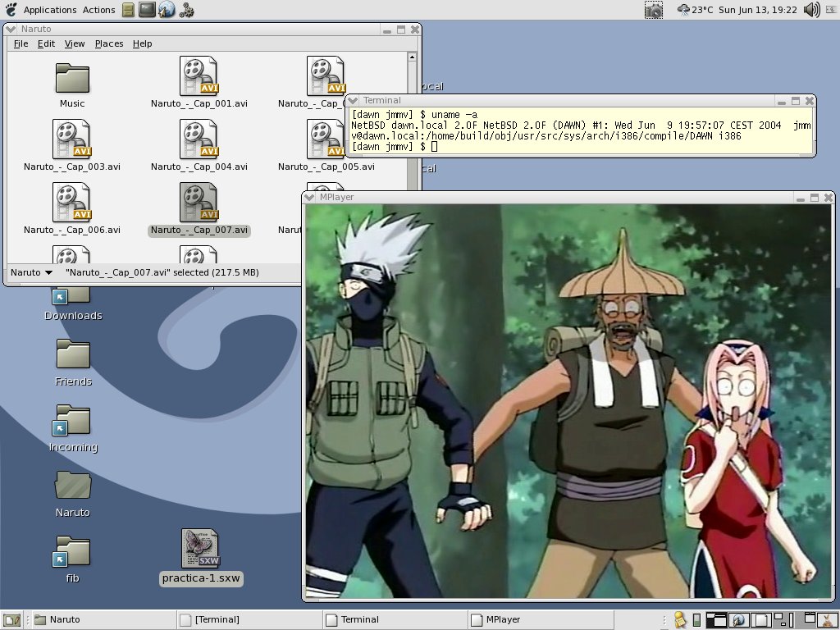Viewport: 840px width, 630px height.
Task: Launch the web browser globe launcher
Action: point(167,10)
